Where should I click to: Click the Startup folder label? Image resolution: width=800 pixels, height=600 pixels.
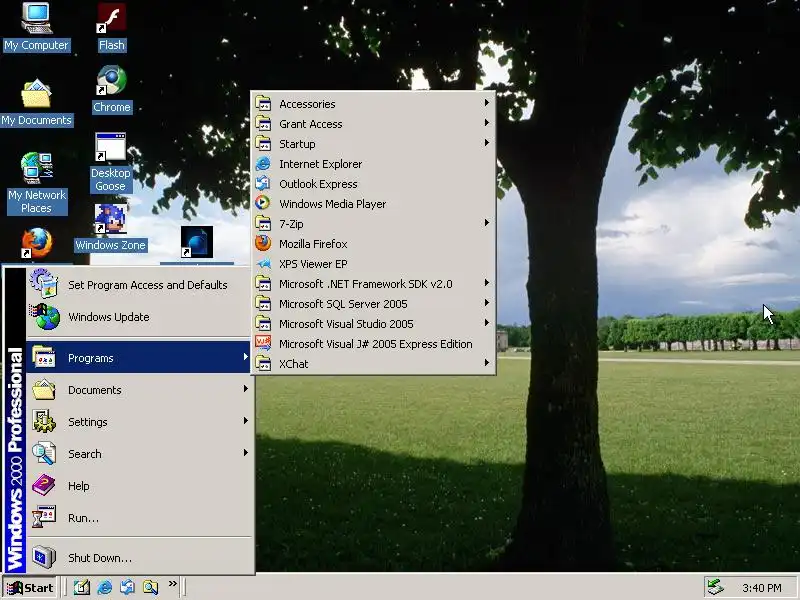(297, 144)
